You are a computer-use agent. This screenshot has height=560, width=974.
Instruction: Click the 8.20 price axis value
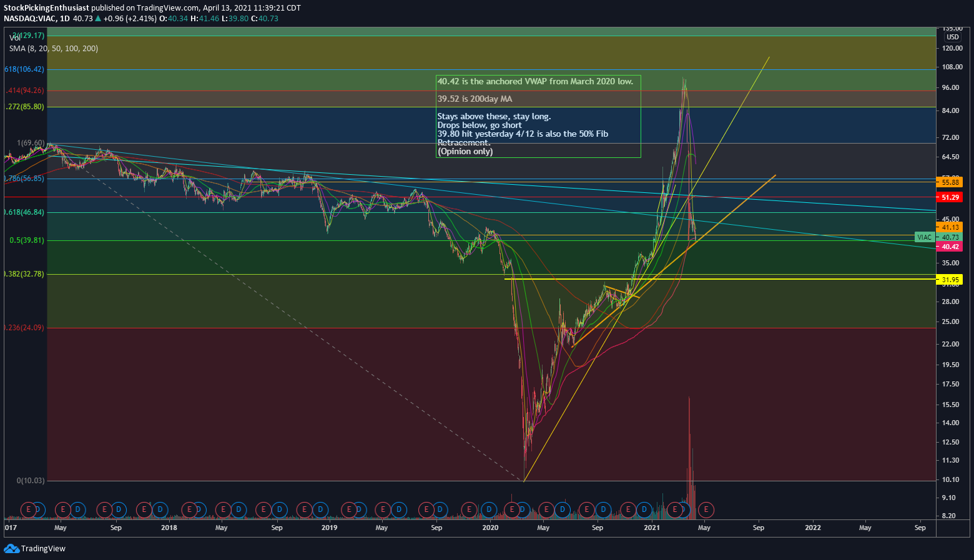pos(950,516)
